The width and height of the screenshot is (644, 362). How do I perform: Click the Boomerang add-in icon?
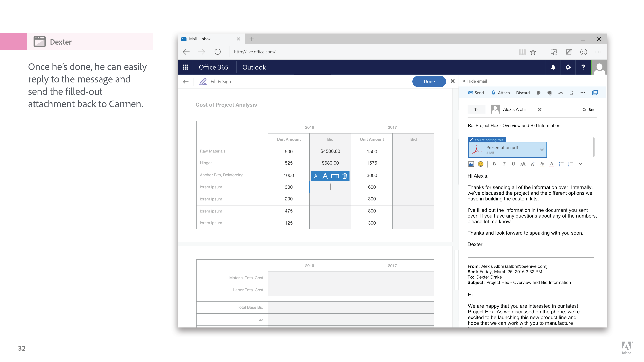pyautogui.click(x=560, y=93)
